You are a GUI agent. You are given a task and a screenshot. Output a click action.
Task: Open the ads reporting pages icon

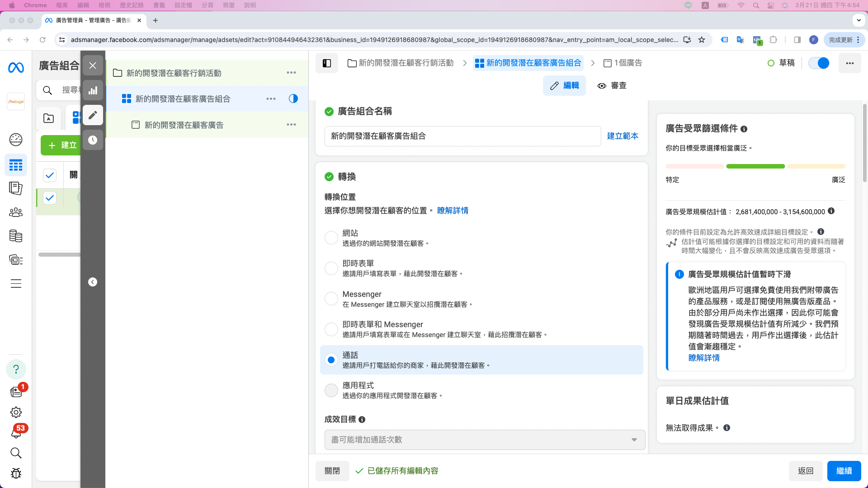(16, 188)
